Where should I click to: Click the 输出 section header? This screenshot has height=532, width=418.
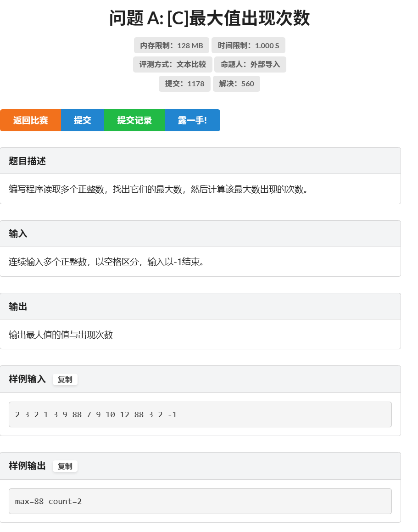200,306
